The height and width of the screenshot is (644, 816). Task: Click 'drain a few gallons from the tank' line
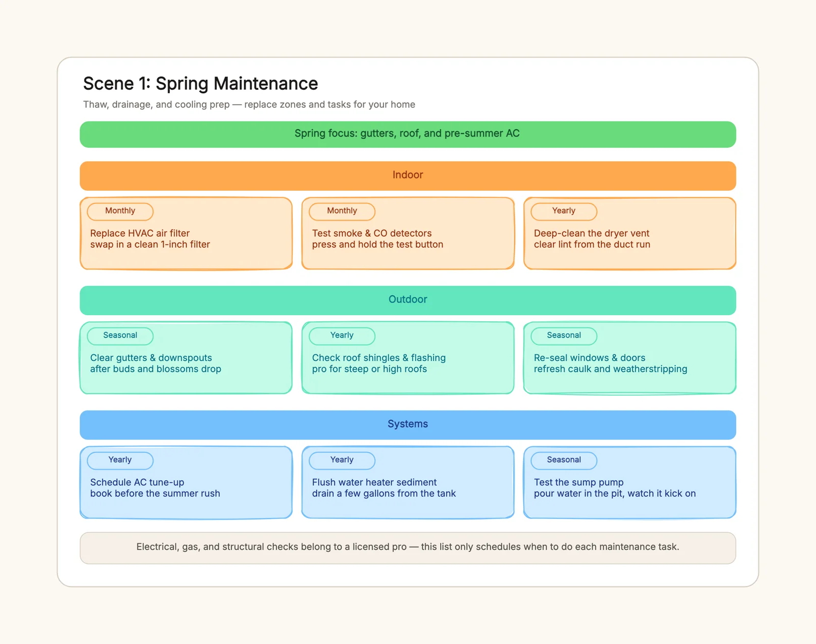384,493
